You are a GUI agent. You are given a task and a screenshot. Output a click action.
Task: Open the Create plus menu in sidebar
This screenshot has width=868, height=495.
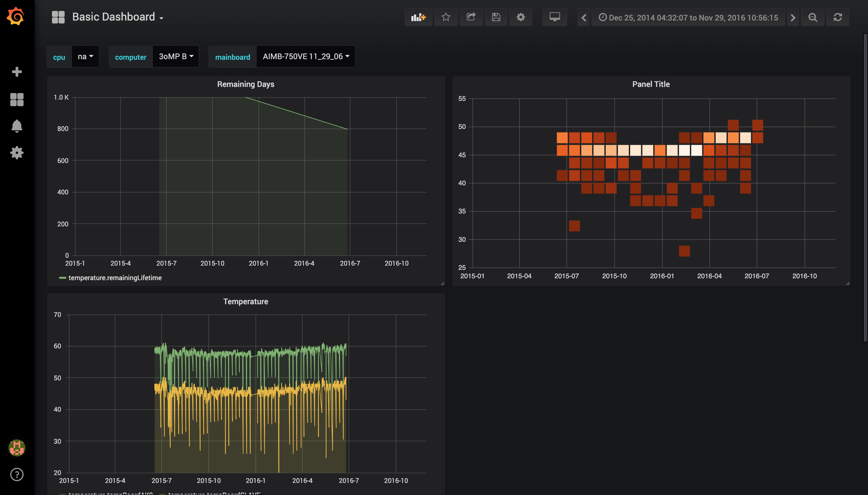[x=17, y=72]
